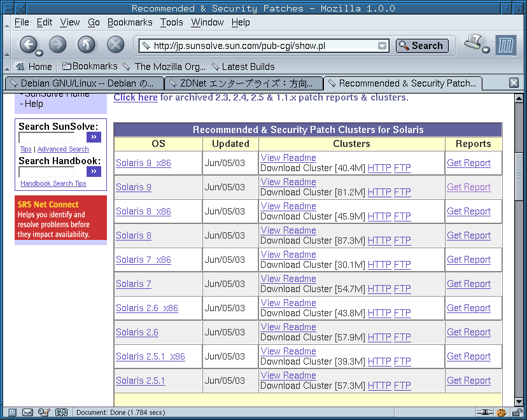The image size is (527, 420).
Task: Download Solaris 9_x86 cluster via HTTP
Action: point(379,168)
